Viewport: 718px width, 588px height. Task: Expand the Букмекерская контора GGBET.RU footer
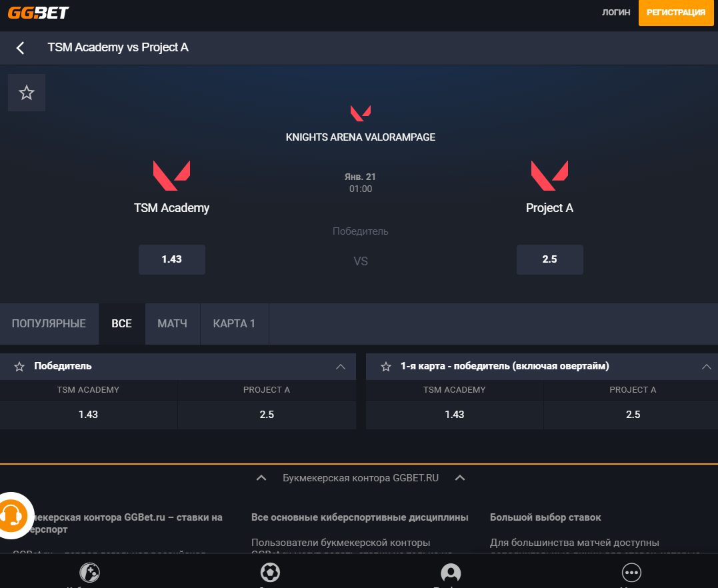click(x=360, y=478)
